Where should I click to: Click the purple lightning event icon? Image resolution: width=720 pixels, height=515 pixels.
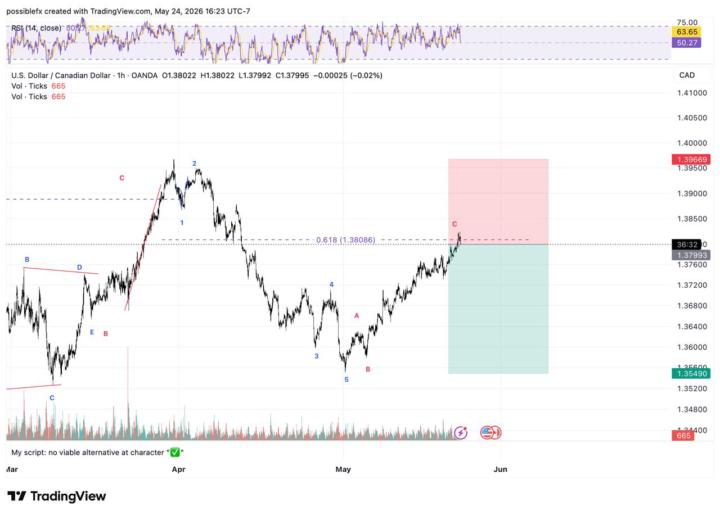pyautogui.click(x=460, y=432)
